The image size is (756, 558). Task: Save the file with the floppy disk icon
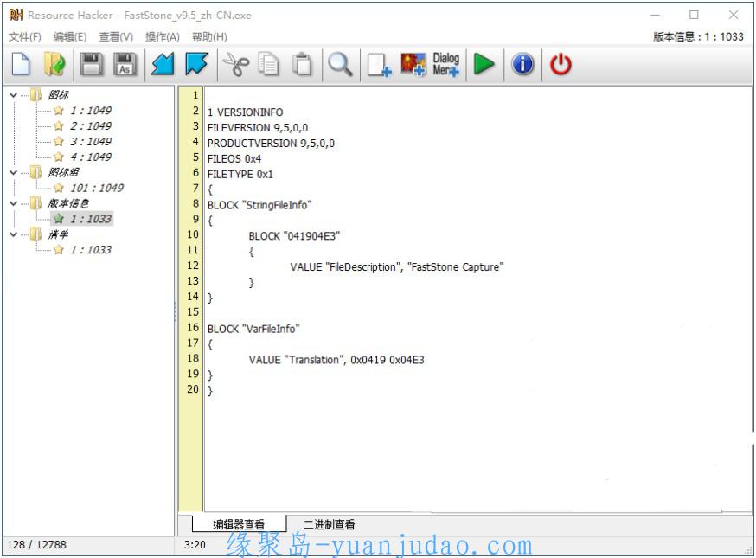[x=91, y=64]
